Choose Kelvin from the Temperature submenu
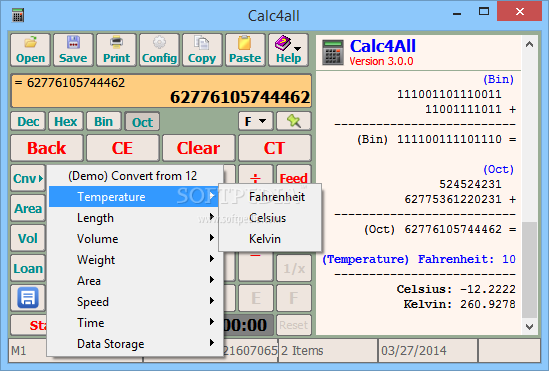The width and height of the screenshot is (549, 371). [270, 239]
